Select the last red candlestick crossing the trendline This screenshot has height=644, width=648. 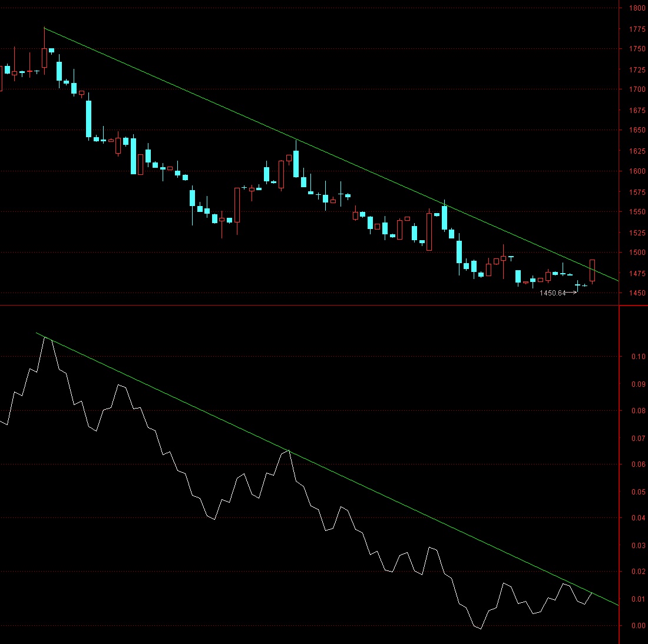point(592,271)
